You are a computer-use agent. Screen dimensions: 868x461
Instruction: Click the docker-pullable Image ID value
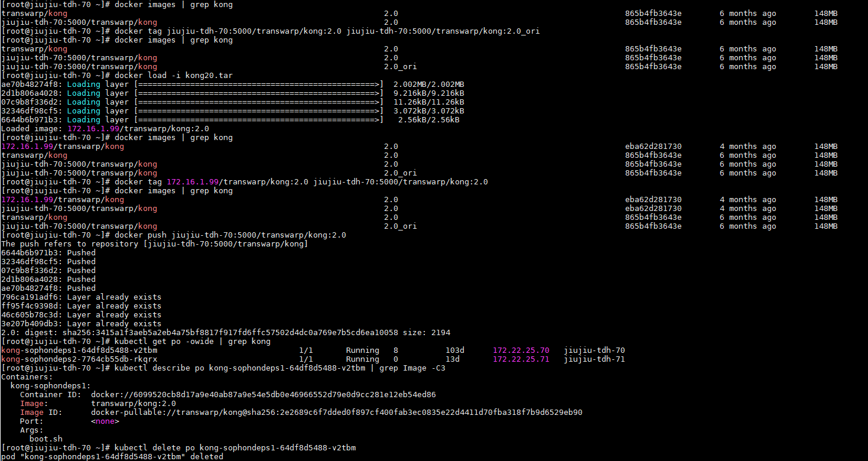(336, 413)
